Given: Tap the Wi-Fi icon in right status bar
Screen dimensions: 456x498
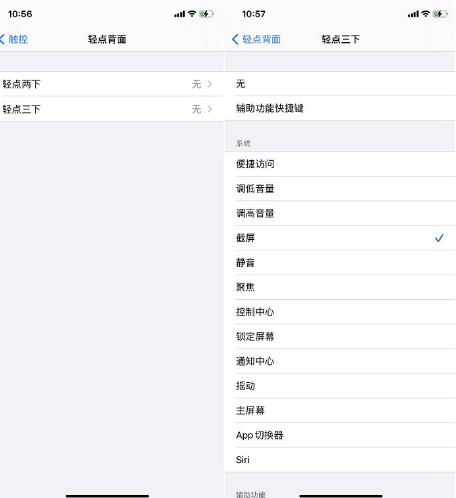Looking at the screenshot, I should pos(425,14).
